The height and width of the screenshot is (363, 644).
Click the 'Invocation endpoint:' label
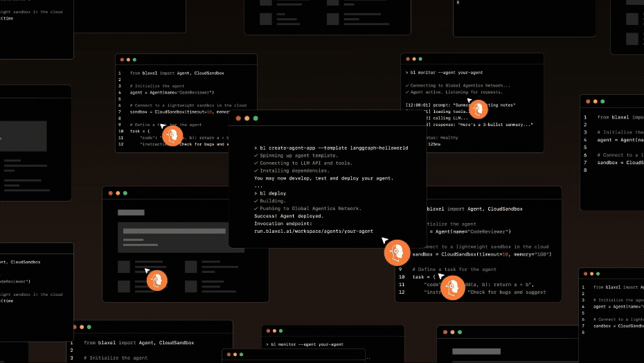(283, 224)
